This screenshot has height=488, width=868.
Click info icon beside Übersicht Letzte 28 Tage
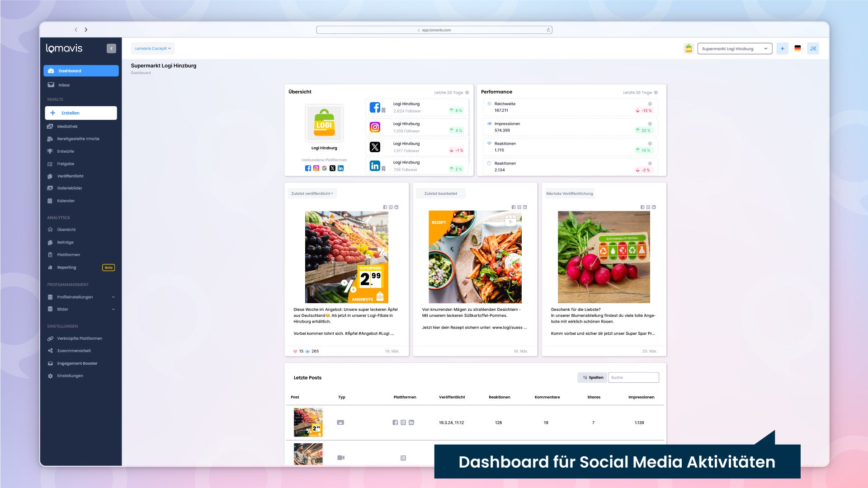pyautogui.click(x=467, y=93)
